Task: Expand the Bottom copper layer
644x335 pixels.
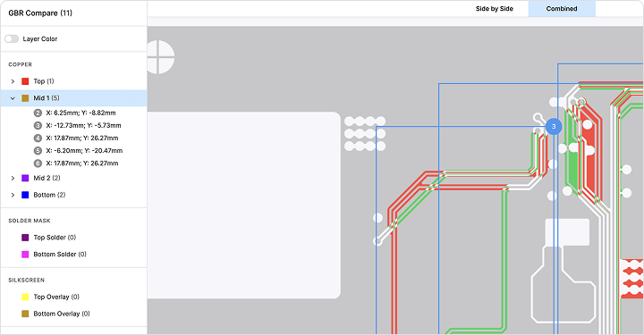Action: (13, 195)
